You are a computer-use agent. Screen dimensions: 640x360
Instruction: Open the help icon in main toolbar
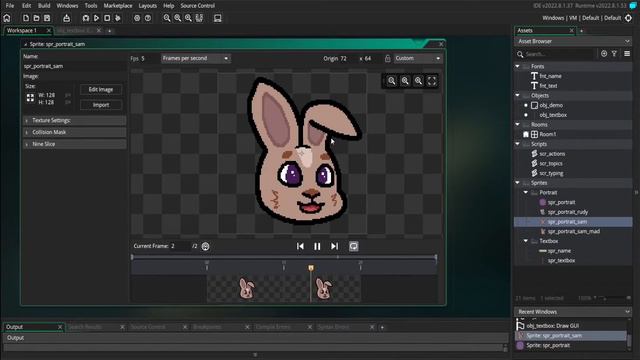(148, 18)
